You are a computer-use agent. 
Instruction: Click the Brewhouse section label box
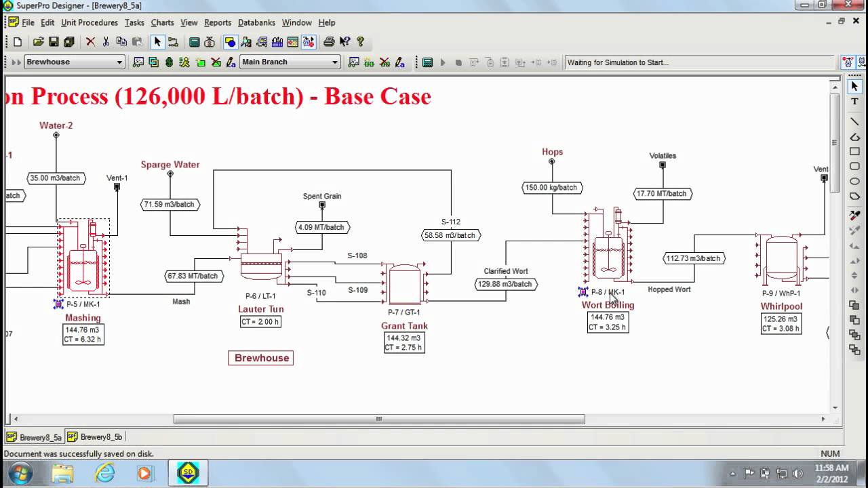coord(261,358)
